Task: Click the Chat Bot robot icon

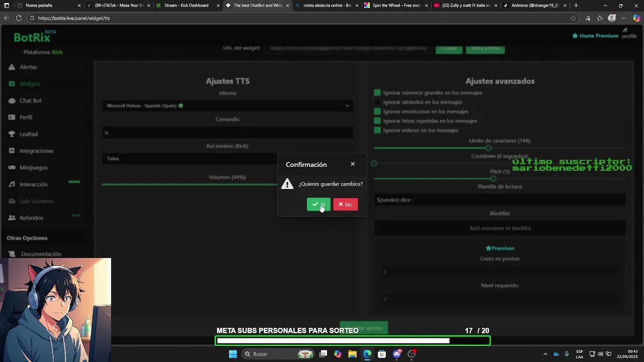Action: (x=12, y=101)
